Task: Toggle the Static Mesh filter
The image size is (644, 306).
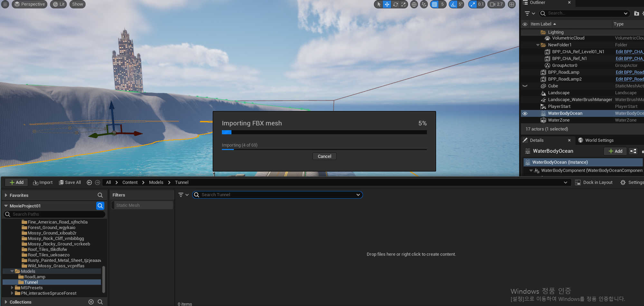Action: (142, 205)
